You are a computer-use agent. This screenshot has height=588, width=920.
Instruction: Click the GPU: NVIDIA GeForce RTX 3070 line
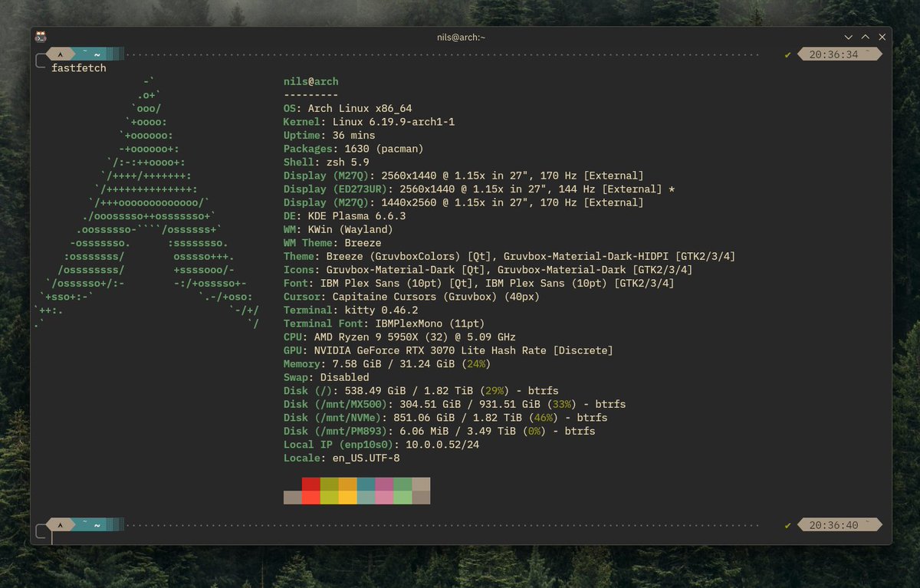point(448,350)
